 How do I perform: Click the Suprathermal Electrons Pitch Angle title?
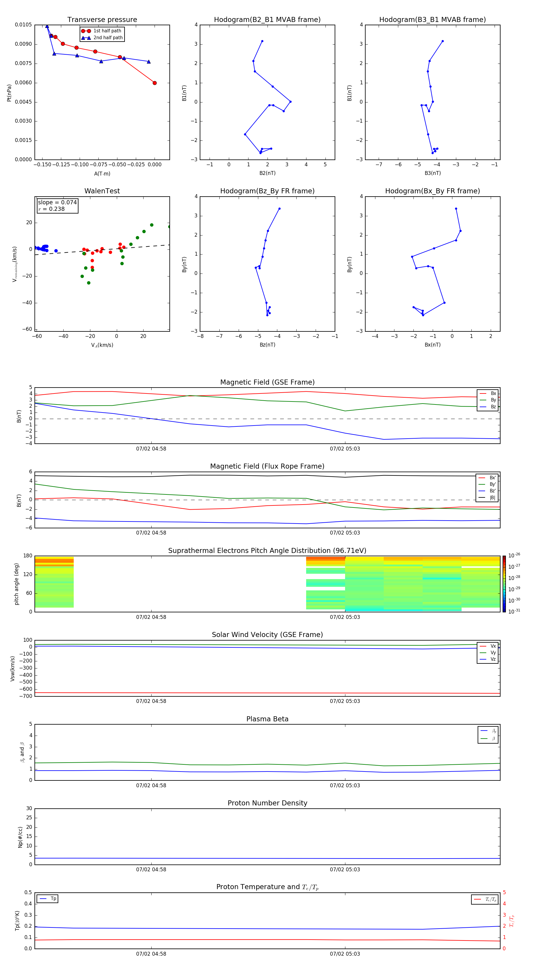(x=267, y=551)
